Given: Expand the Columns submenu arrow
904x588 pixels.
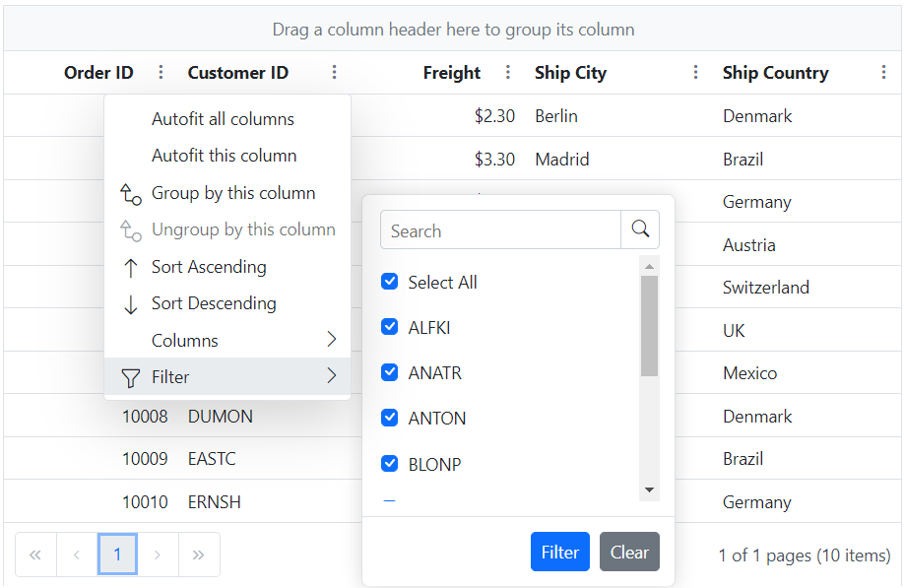Looking at the screenshot, I should coord(332,339).
